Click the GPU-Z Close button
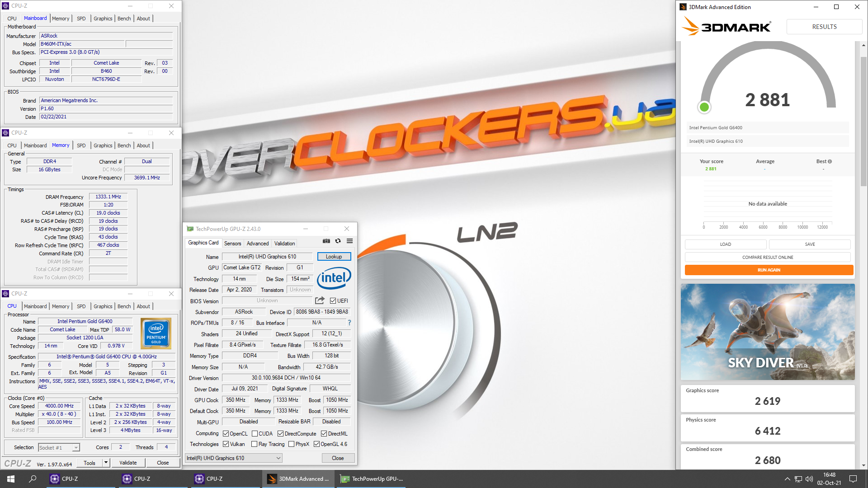868x488 pixels. tap(338, 458)
